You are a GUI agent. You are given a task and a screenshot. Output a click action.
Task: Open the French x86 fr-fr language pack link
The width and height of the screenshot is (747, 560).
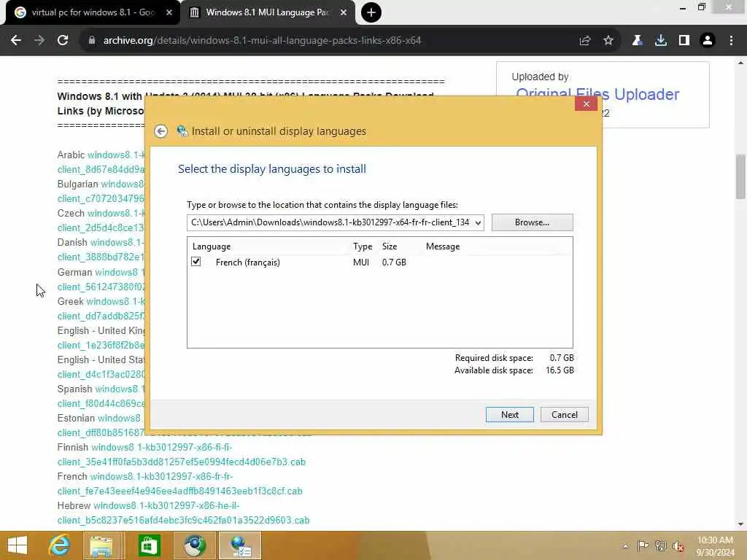coord(180,484)
